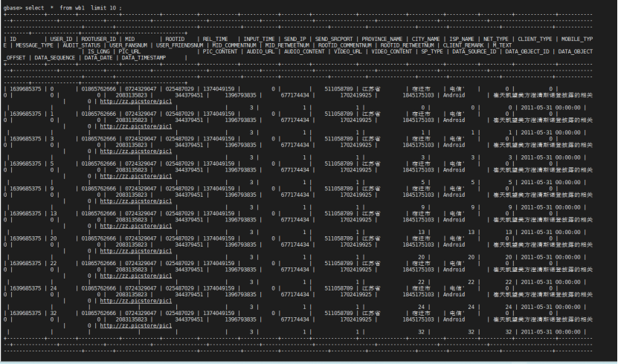The image size is (618, 364).
Task: Select the SP_TYPE column header
Action: click(432, 51)
